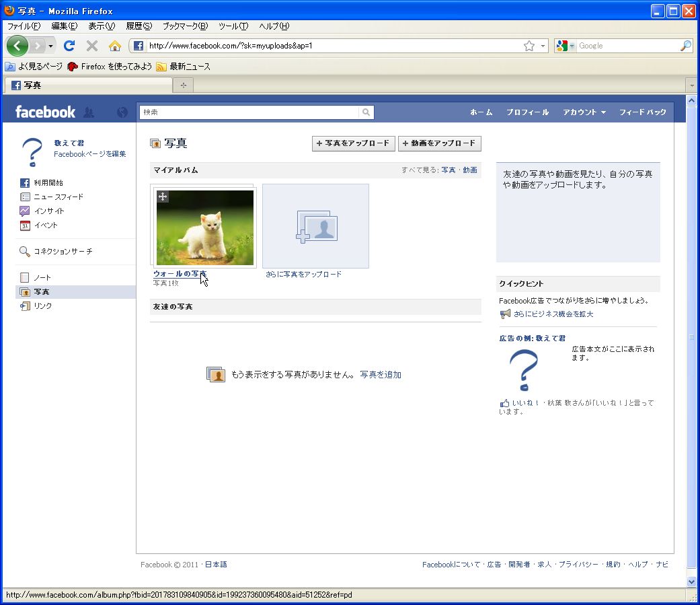Image resolution: width=700 pixels, height=605 pixels.
Task: Click the Facebook search magnifier button
Action: pos(366,112)
